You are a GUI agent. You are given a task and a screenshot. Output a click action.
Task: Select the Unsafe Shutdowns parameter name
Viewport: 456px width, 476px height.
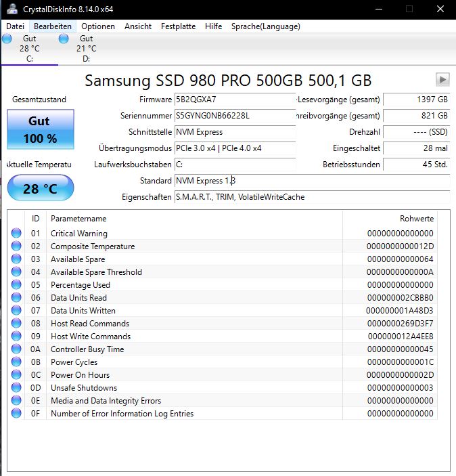tap(84, 388)
